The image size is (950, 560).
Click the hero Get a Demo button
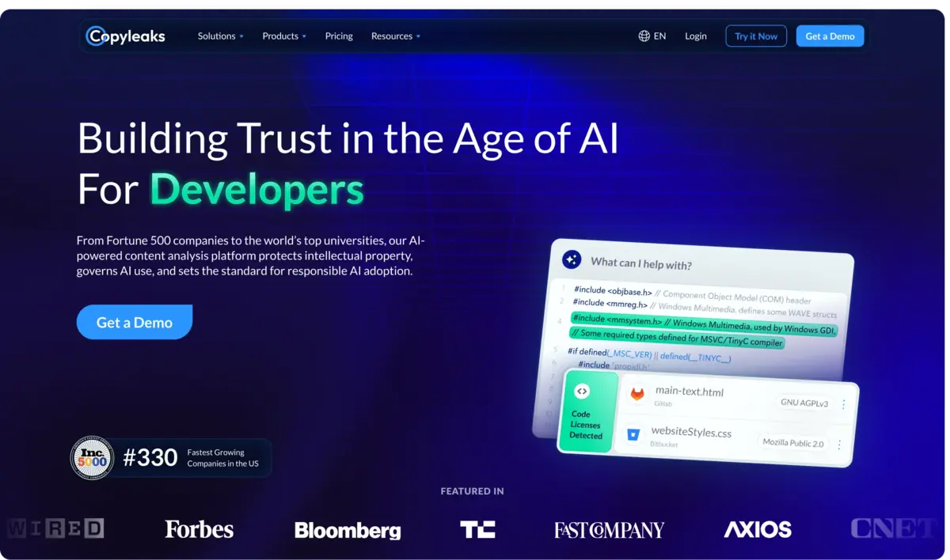pos(134,322)
